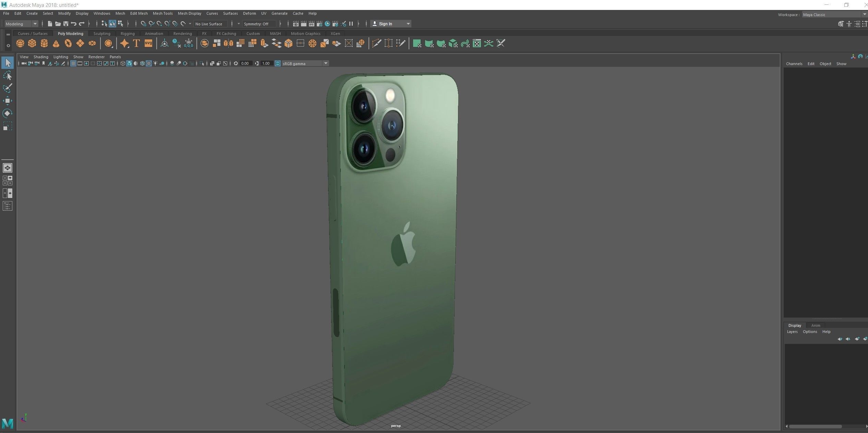This screenshot has height=433, width=868.
Task: Click the Mirror geometry shelf icon
Action: (228, 44)
